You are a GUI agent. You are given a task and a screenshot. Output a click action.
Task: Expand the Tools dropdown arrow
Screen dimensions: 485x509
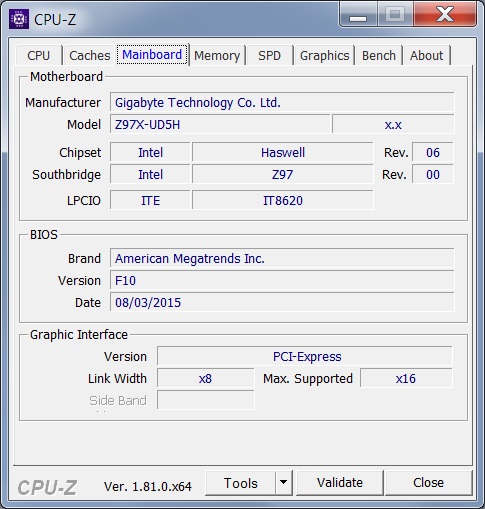pyautogui.click(x=284, y=483)
